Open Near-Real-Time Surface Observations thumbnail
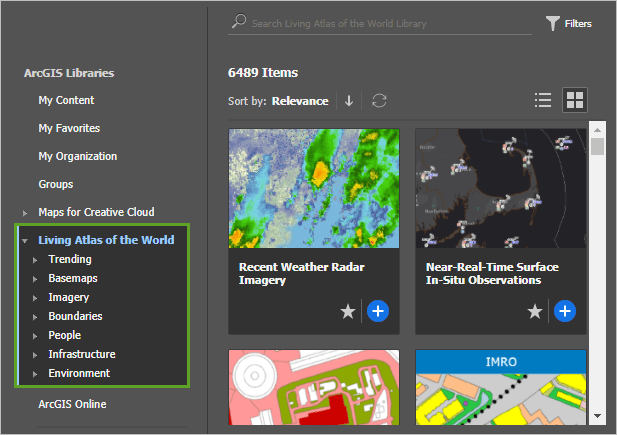Image resolution: width=617 pixels, height=435 pixels. [501, 188]
